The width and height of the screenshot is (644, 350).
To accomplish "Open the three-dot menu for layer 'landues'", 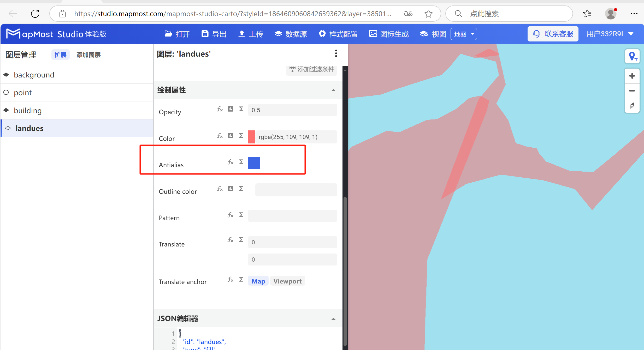I will click(x=336, y=53).
